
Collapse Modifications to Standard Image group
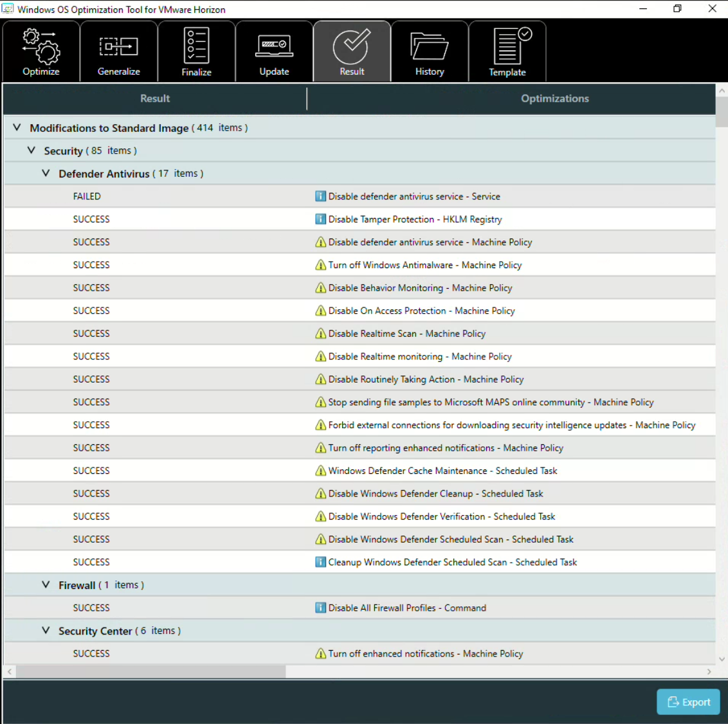[x=17, y=128]
